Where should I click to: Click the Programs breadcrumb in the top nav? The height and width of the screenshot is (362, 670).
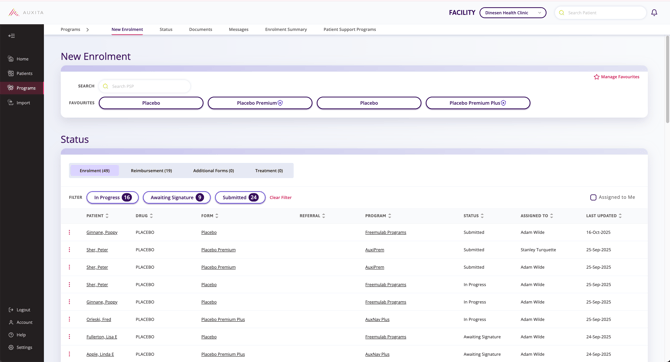(71, 29)
